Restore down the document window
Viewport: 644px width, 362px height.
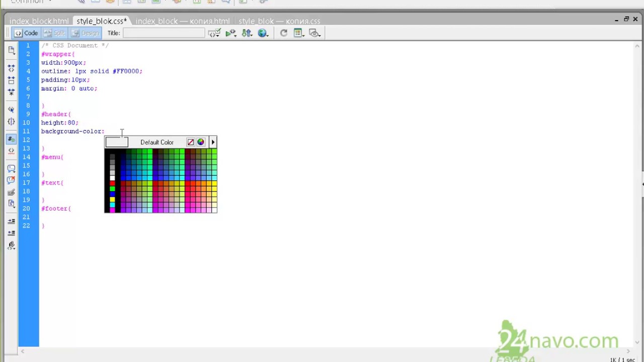626,19
